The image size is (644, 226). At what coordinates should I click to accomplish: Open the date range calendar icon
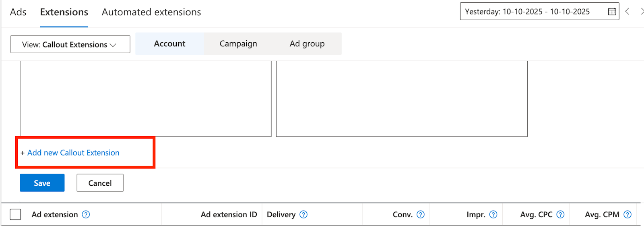click(612, 12)
